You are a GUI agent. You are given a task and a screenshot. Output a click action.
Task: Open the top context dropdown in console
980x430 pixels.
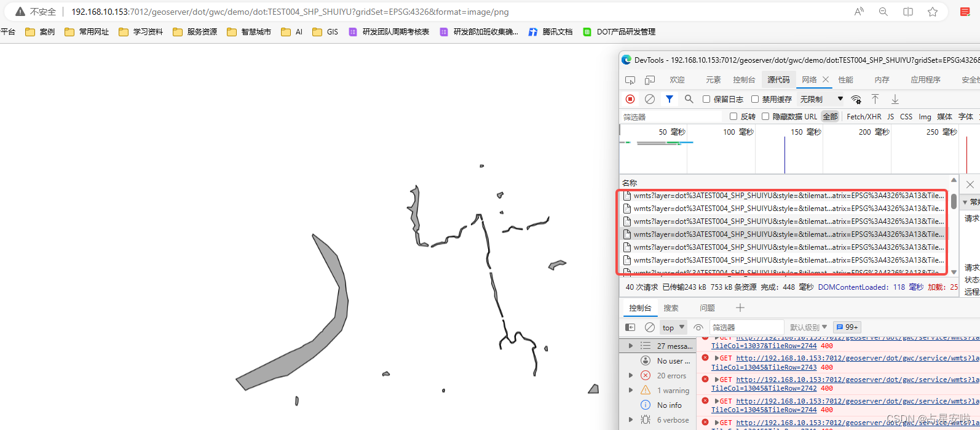click(673, 327)
